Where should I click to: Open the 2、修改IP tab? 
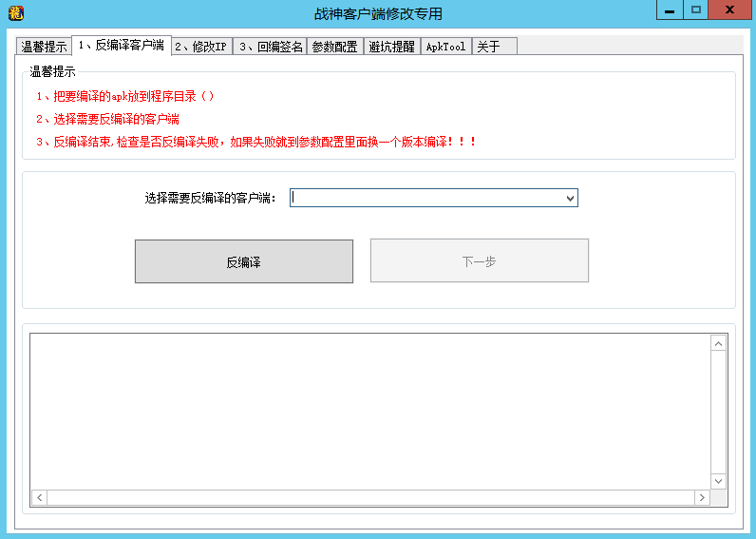(x=200, y=47)
